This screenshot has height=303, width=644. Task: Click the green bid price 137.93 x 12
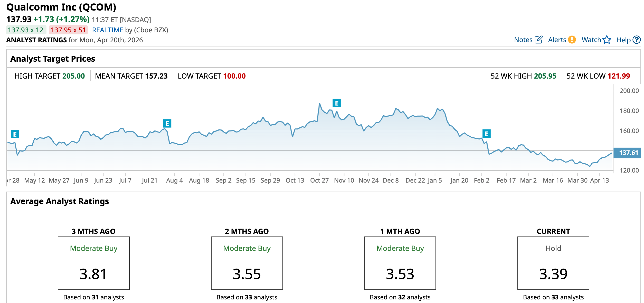pos(26,30)
